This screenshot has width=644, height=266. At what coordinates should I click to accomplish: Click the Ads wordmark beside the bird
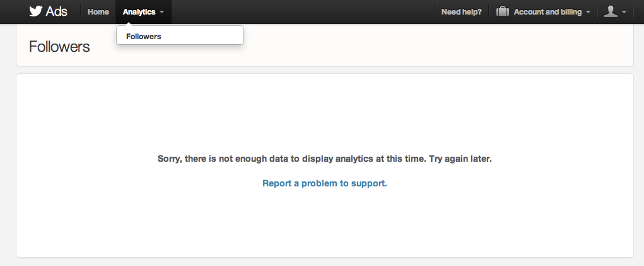(x=57, y=11)
